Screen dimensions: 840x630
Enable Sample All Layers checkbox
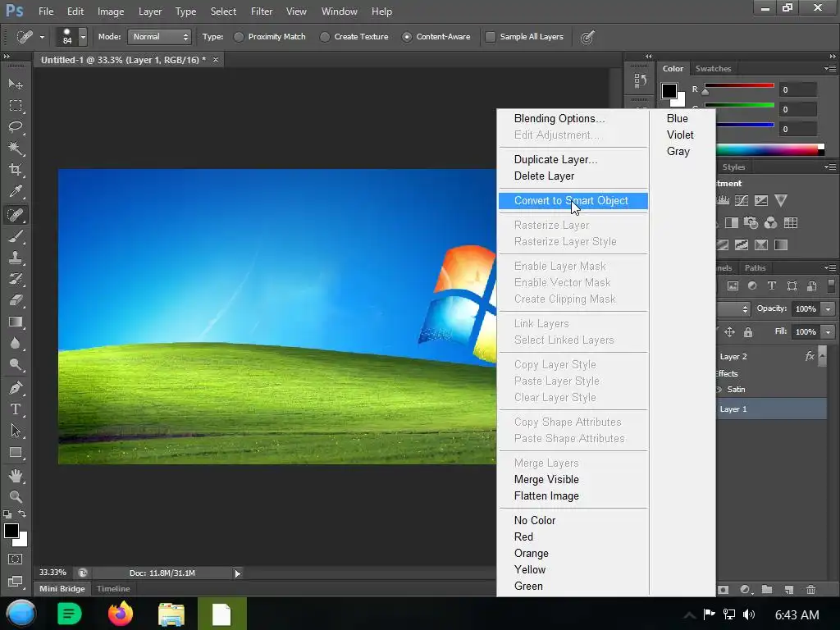click(491, 37)
